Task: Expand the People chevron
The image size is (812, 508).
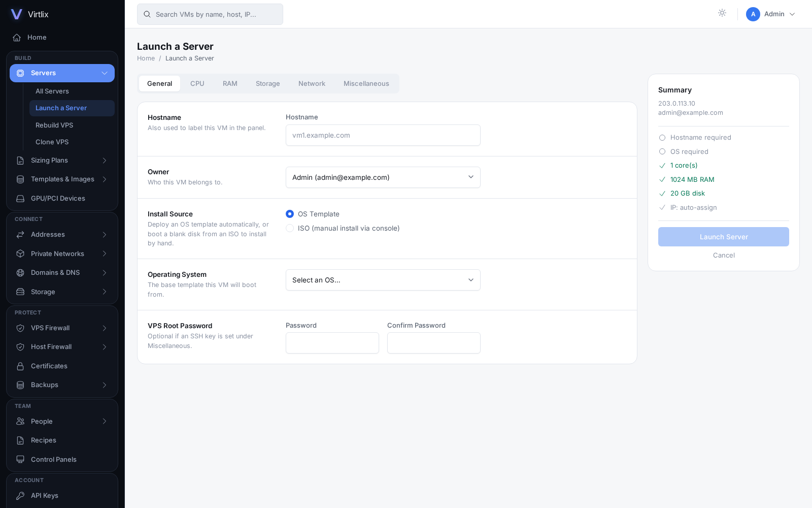Action: coord(105,422)
